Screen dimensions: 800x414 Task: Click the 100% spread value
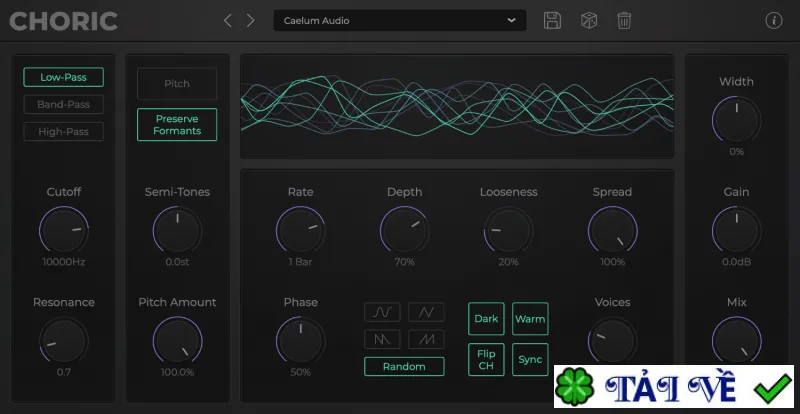(x=612, y=262)
